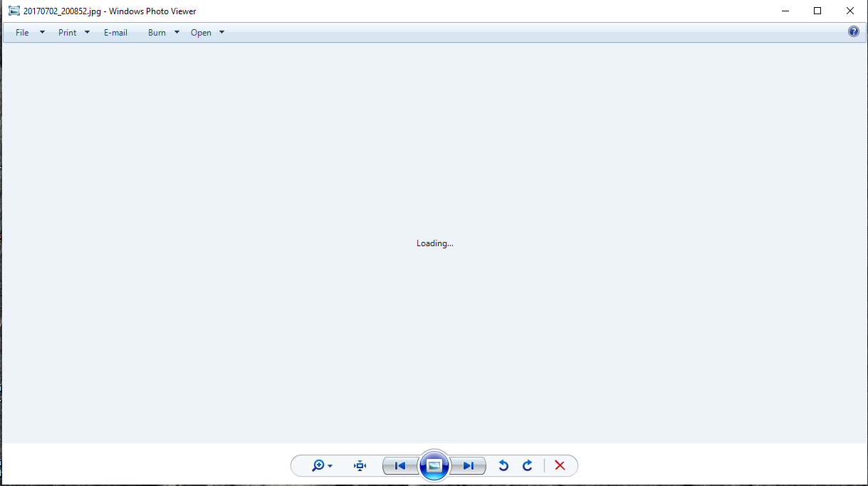Click the E-mail toolbar button
Viewport: 868px width, 486px height.
(x=115, y=33)
